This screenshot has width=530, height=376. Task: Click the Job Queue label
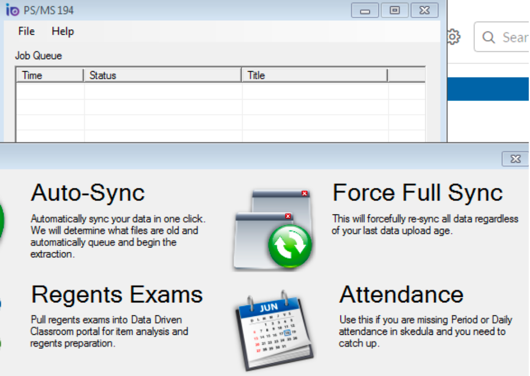[39, 55]
